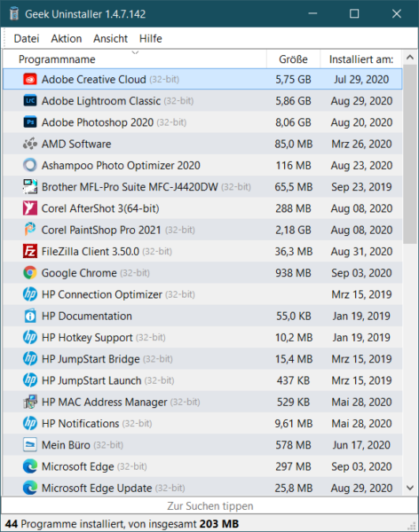Image resolution: width=419 pixels, height=532 pixels.
Task: Sort list by Größe column header
Action: pyautogui.click(x=293, y=59)
